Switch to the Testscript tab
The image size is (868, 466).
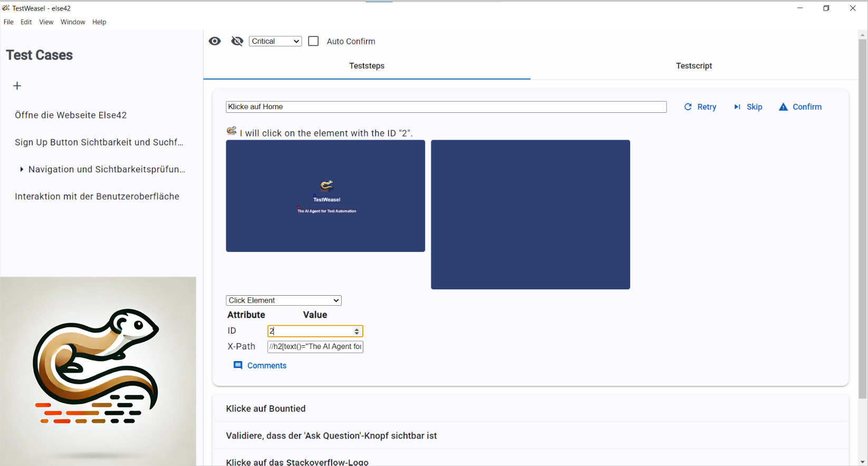pyautogui.click(x=693, y=66)
